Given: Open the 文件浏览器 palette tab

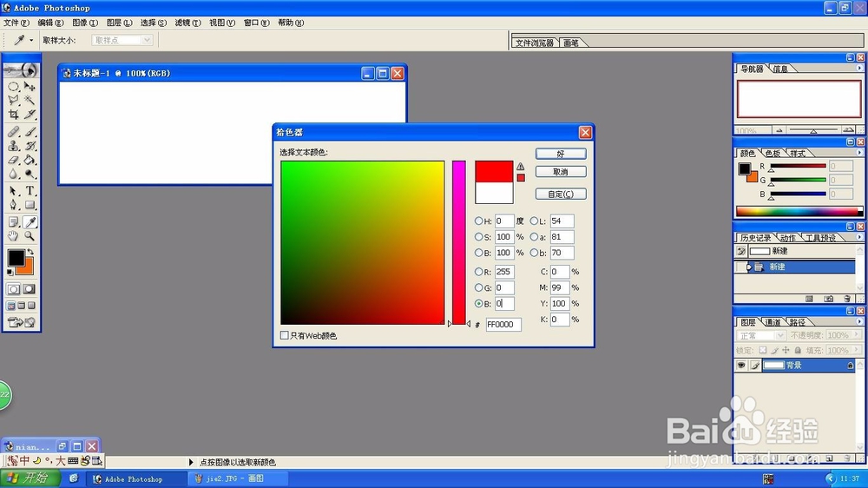Looking at the screenshot, I should tap(534, 43).
